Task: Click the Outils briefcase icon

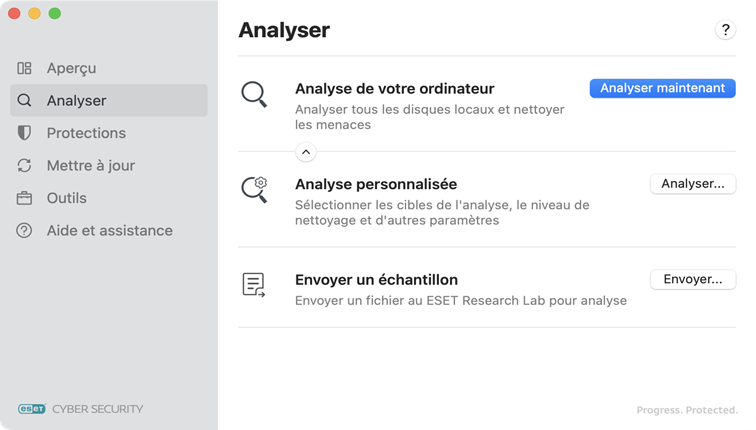Action: pyautogui.click(x=25, y=198)
